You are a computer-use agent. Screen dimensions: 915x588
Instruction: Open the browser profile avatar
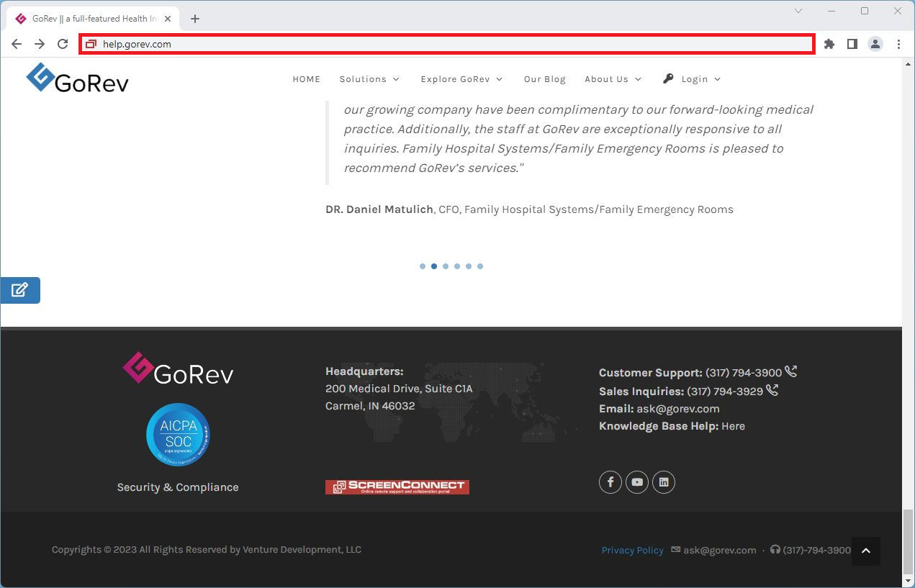click(x=875, y=44)
